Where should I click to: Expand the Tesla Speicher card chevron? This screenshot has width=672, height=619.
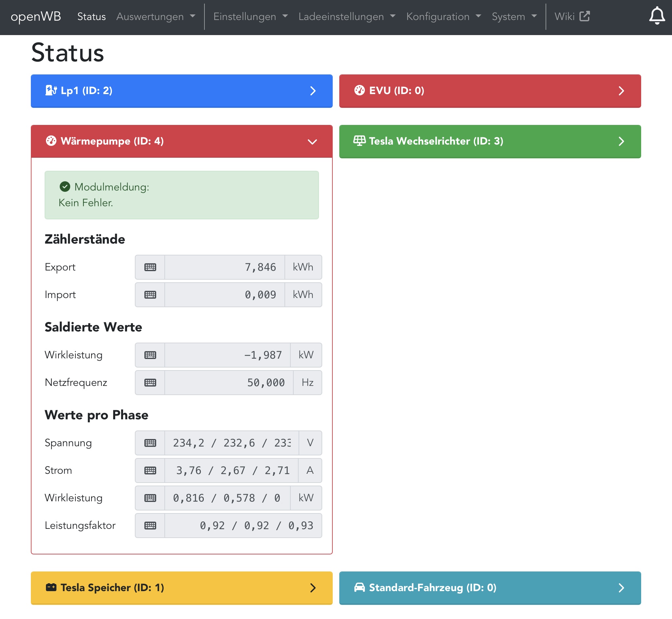[312, 588]
